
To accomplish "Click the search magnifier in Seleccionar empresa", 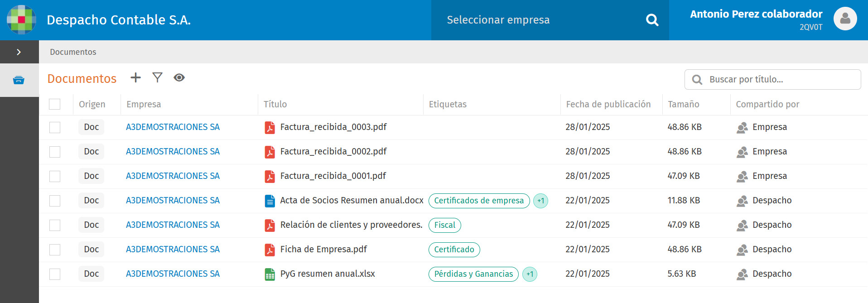I will click(x=652, y=20).
